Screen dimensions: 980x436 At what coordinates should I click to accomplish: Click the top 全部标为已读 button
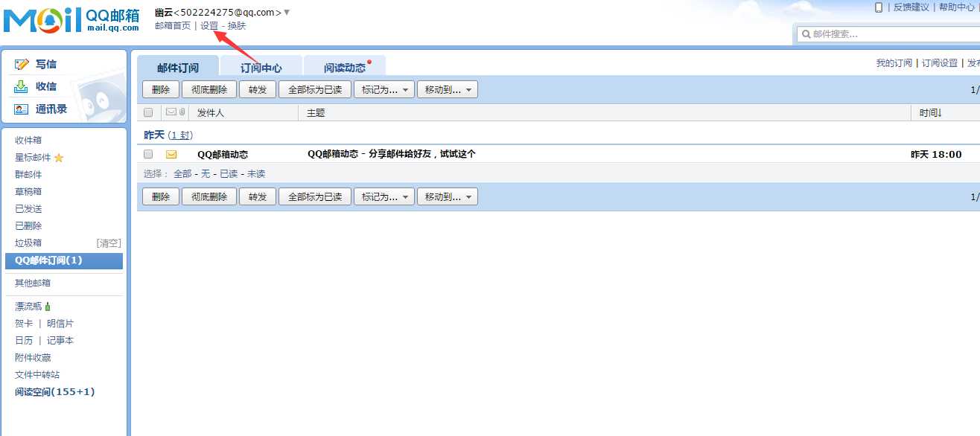pyautogui.click(x=315, y=90)
